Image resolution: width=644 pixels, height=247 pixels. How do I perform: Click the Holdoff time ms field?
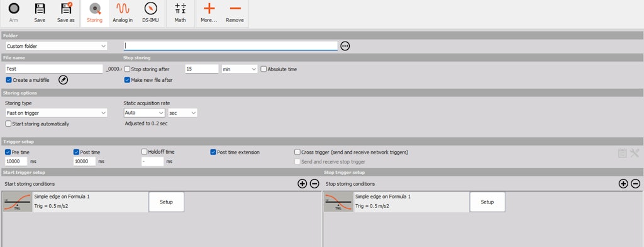coord(152,161)
